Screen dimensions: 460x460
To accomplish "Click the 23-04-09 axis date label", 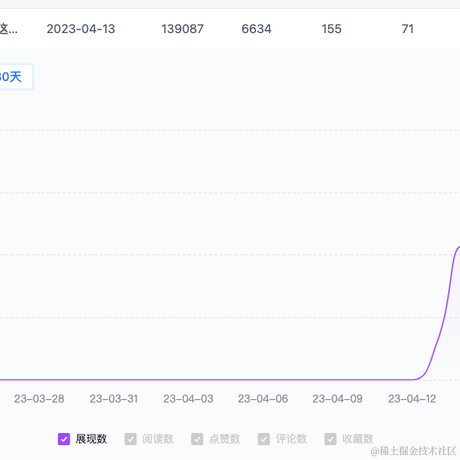I will [x=337, y=399].
